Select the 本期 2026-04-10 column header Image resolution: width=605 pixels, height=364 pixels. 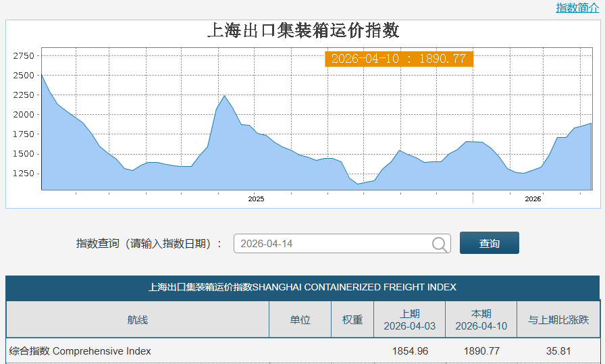tap(481, 319)
